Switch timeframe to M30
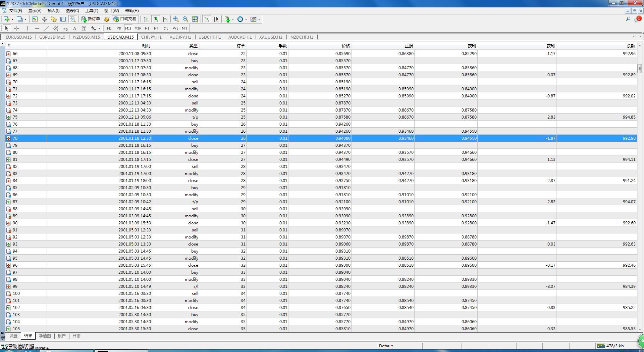Screen dimensions: 644x352 [138, 28]
